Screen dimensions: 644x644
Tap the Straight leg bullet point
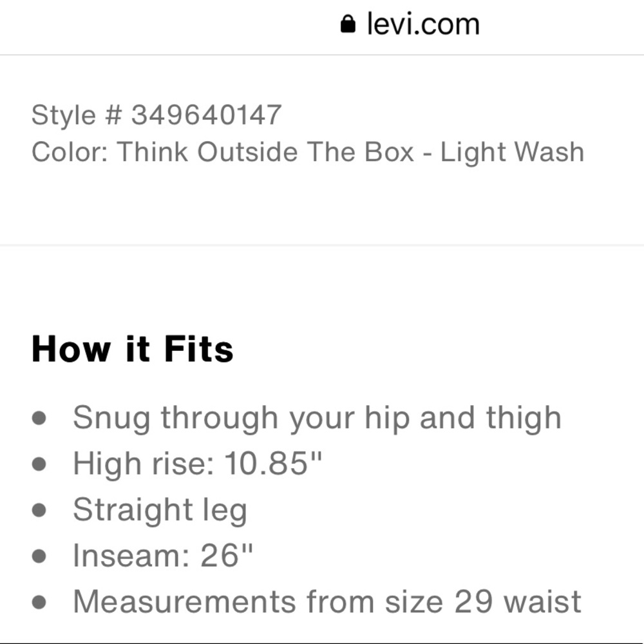160,509
